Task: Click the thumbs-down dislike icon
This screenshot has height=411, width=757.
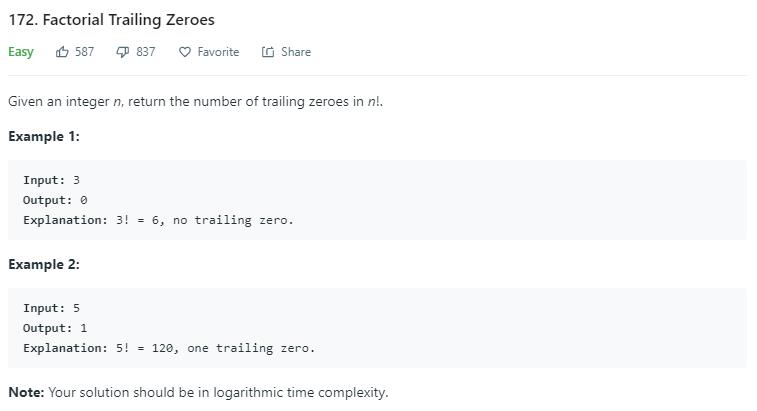Action: coord(123,52)
